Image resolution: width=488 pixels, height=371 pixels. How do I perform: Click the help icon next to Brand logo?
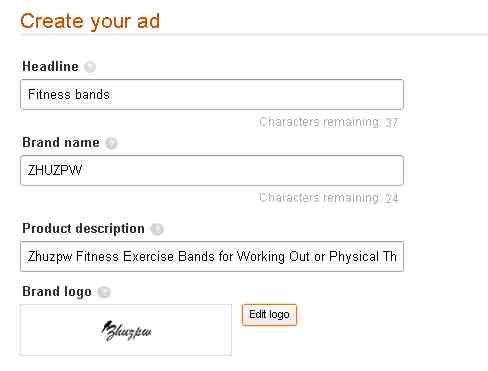click(x=104, y=292)
